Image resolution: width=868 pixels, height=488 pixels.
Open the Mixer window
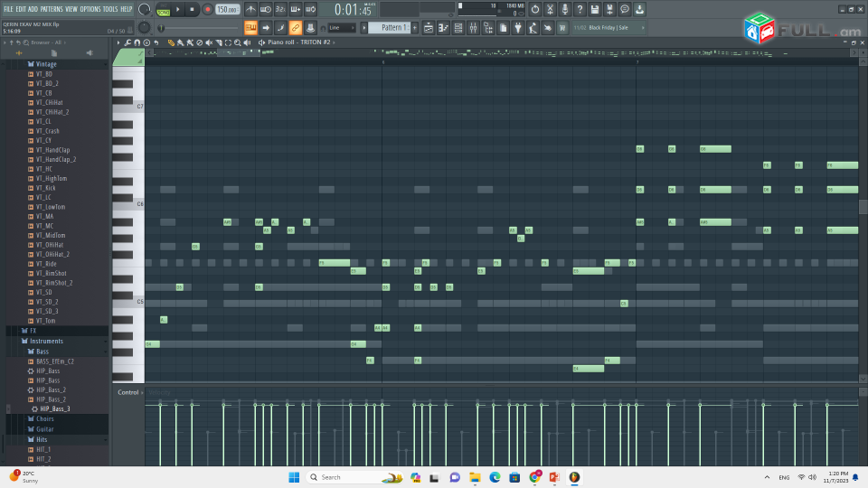(x=473, y=28)
